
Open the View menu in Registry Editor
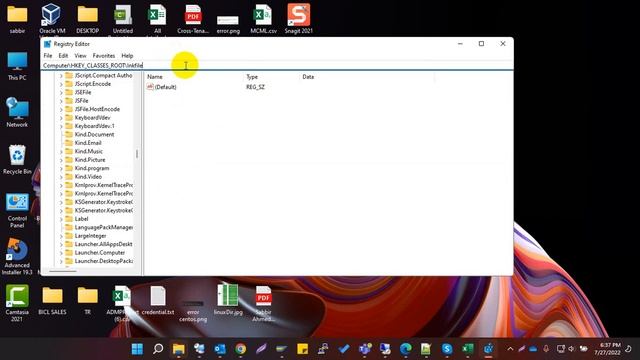80,56
